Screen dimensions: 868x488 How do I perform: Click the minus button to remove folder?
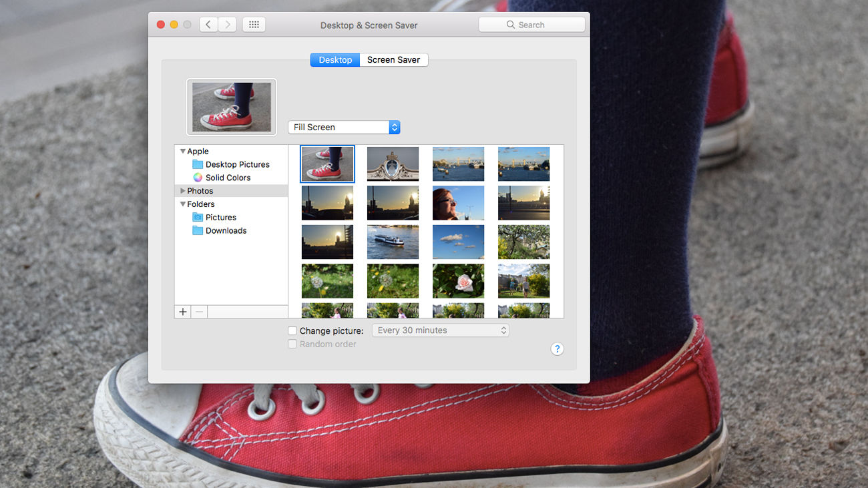[x=199, y=312]
